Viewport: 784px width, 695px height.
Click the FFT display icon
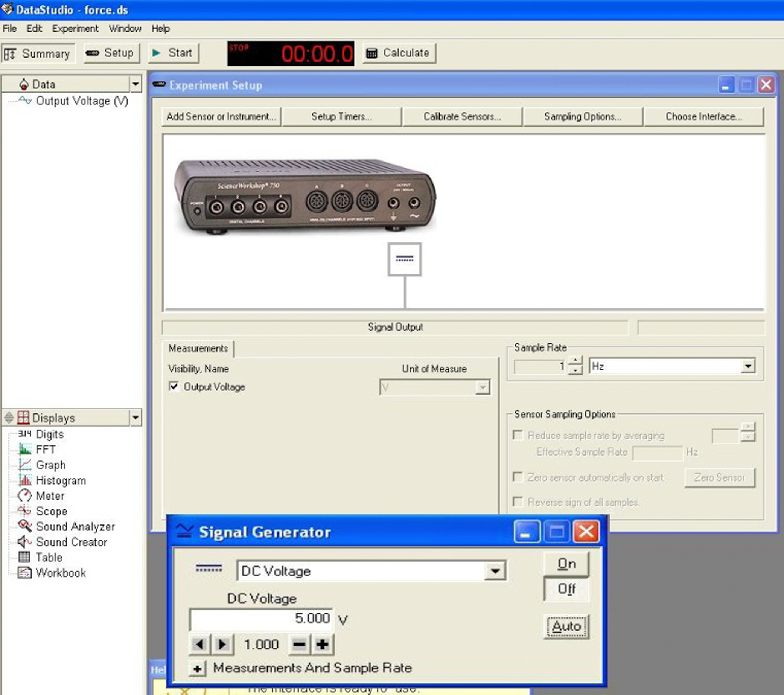pos(24,449)
